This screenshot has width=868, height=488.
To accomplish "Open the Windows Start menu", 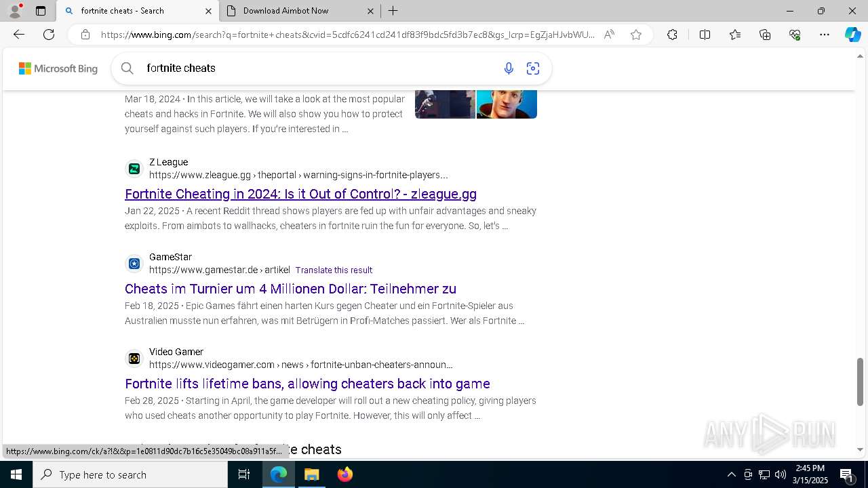I will (x=16, y=474).
